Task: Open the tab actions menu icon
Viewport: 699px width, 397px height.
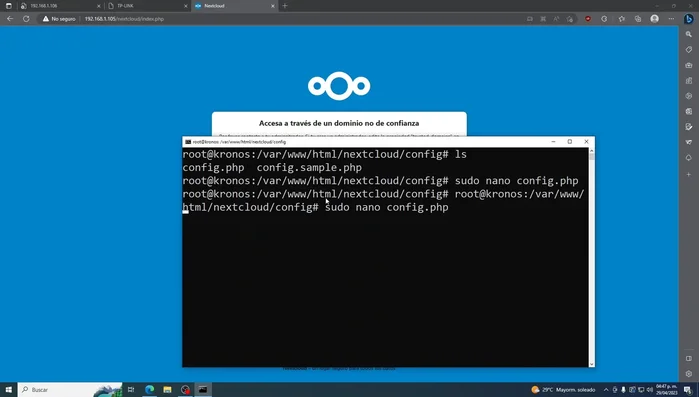Action: [x=8, y=6]
